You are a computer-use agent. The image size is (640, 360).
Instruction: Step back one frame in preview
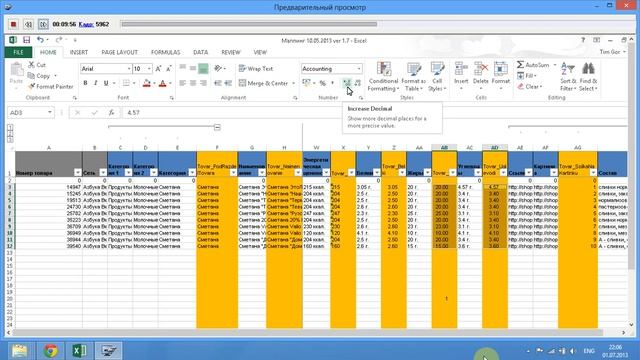[28, 24]
